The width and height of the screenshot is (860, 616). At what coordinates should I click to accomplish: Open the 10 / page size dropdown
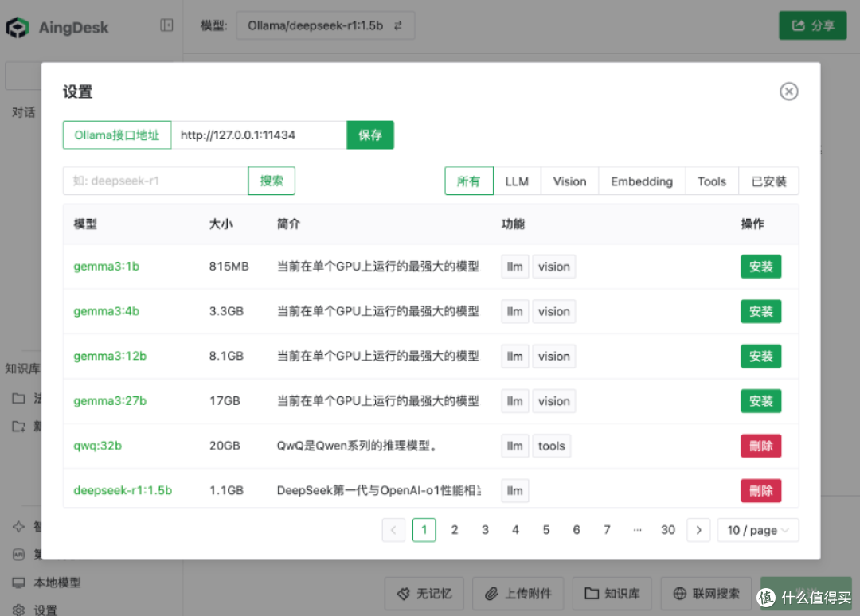758,530
